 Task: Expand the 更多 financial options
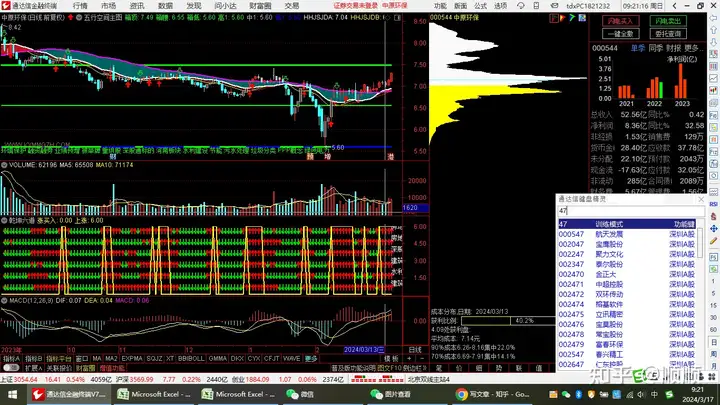[x=692, y=48]
